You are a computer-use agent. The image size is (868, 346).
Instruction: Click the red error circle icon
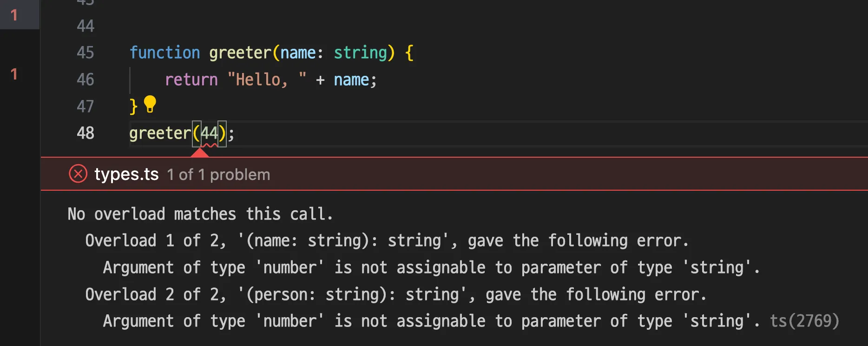pos(78,174)
